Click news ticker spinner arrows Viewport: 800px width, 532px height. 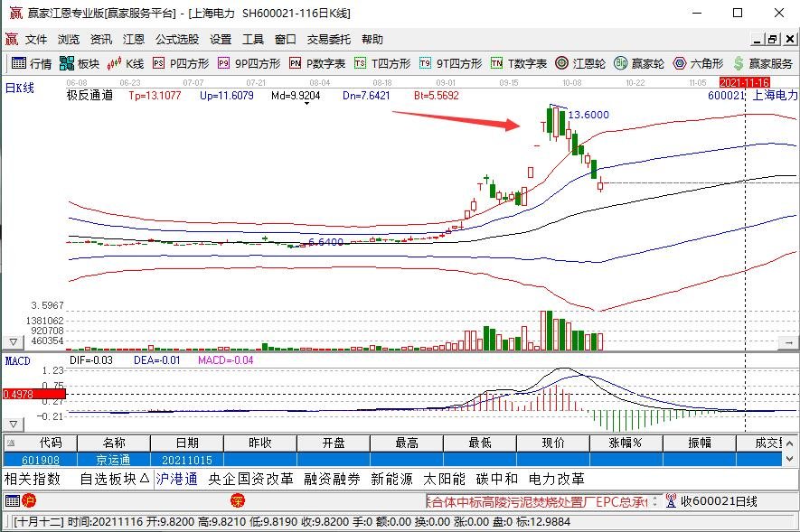(x=654, y=501)
